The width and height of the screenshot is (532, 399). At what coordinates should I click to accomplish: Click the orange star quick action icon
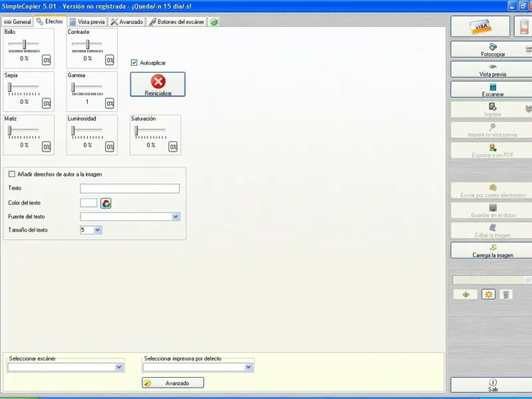click(489, 295)
